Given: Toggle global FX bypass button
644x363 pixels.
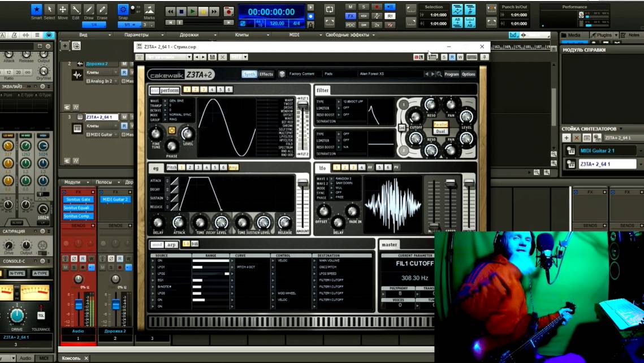Looking at the screenshot, I should click(351, 16).
